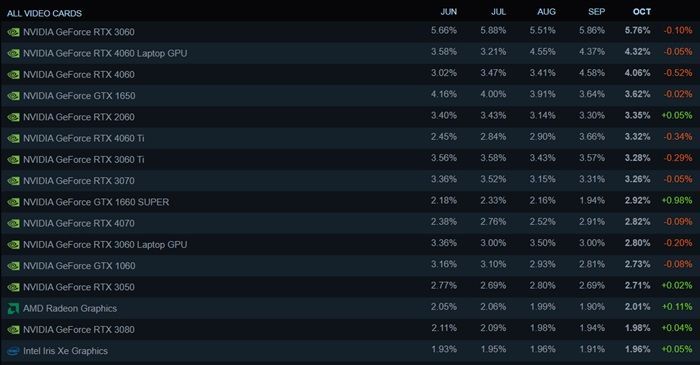This screenshot has height=365, width=700.
Task: Click the NVIDIA icon next to GTX 1650
Action: 13,96
